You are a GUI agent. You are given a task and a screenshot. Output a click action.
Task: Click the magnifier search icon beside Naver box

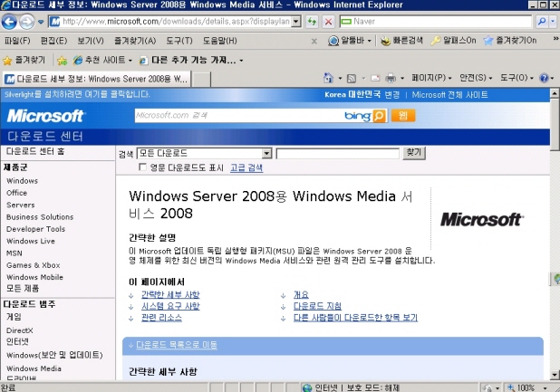(x=542, y=22)
